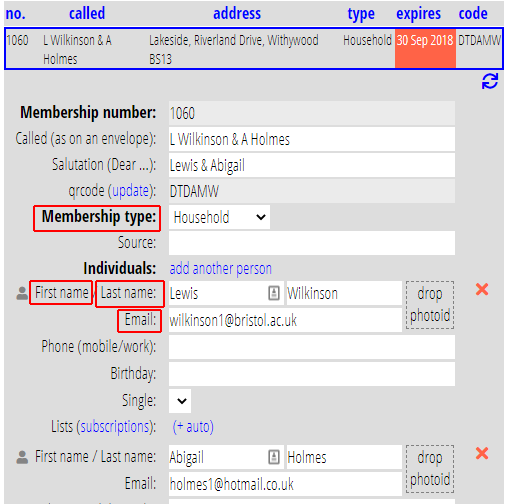The width and height of the screenshot is (510, 504).
Task: Open the subscriptions link
Action: coord(115,427)
